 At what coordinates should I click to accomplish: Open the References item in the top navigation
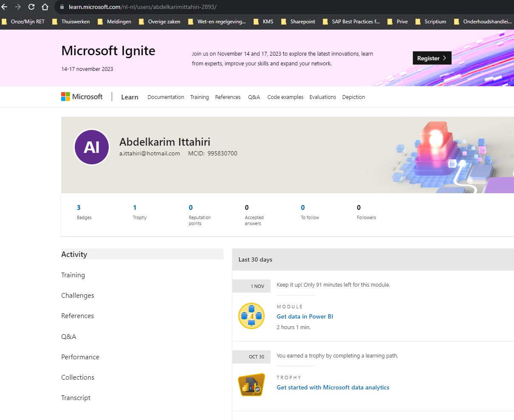(x=228, y=97)
